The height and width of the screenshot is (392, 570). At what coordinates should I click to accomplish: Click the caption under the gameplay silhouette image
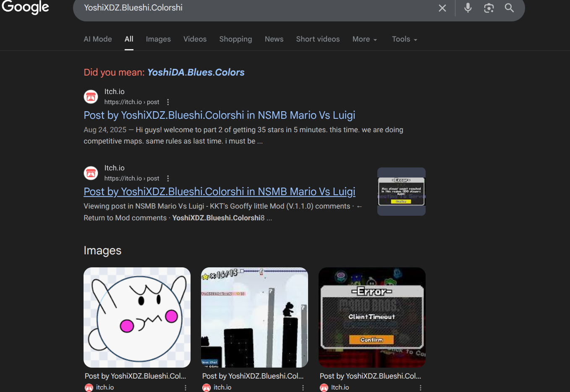point(253,376)
